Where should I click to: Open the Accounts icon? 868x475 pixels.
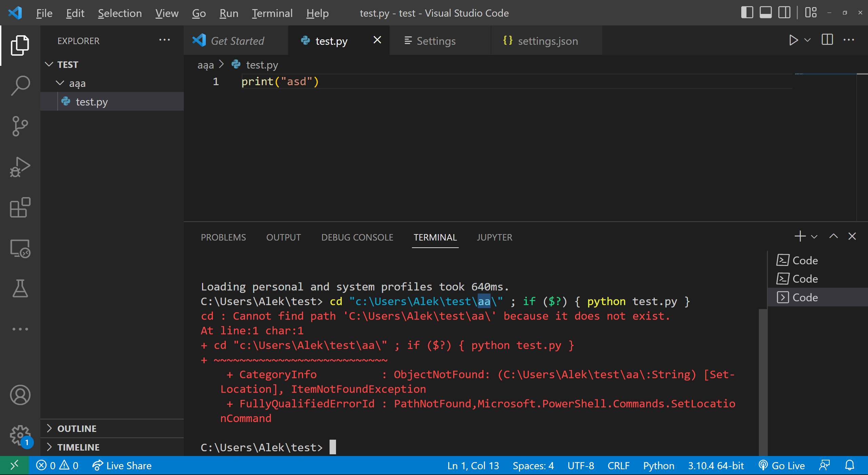(x=20, y=395)
